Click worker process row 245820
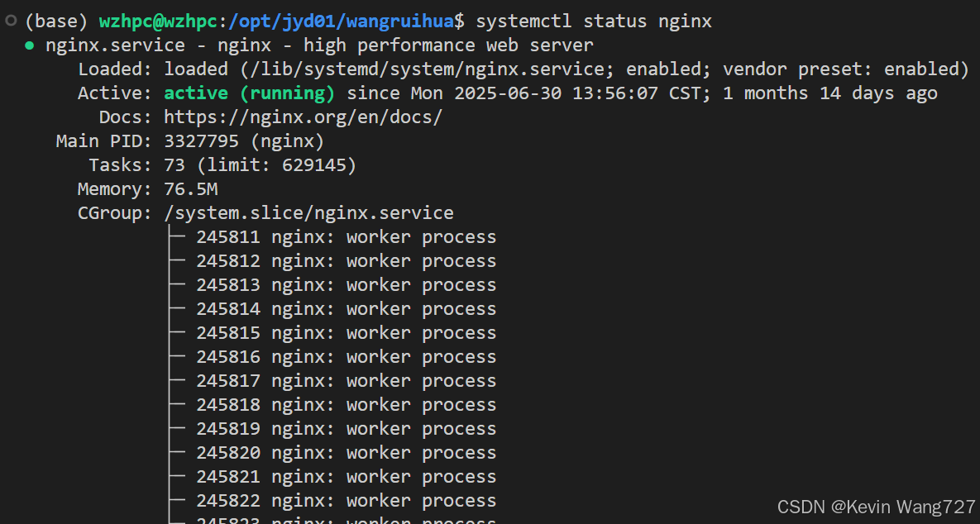980x524 pixels. (x=347, y=453)
